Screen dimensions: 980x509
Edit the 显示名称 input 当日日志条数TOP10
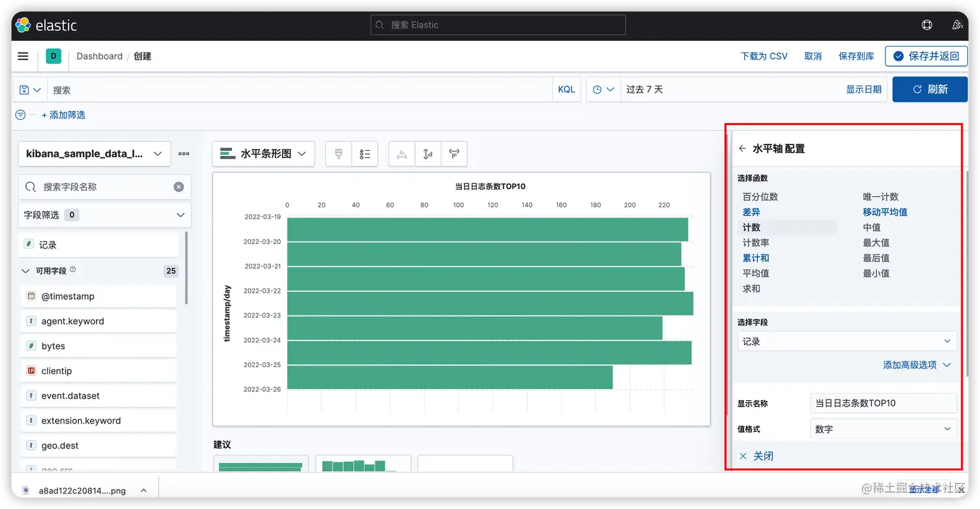coord(883,403)
